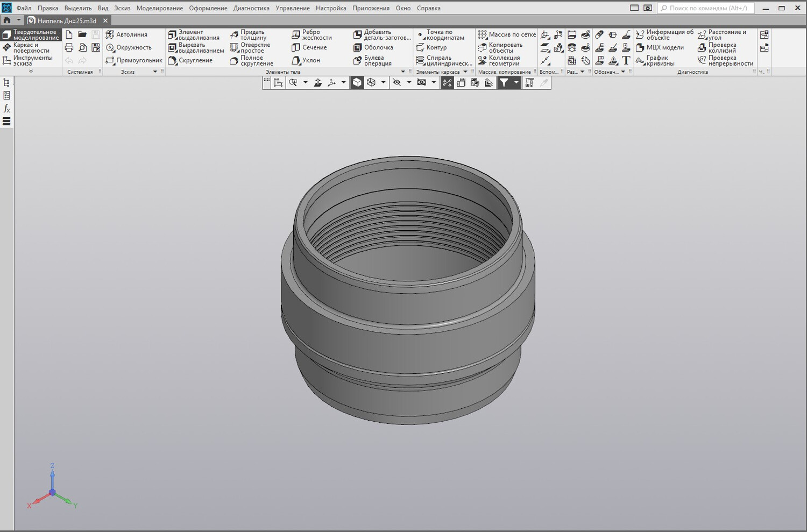Toggle shaded solid display mode
The height and width of the screenshot is (532, 807).
coord(357,82)
